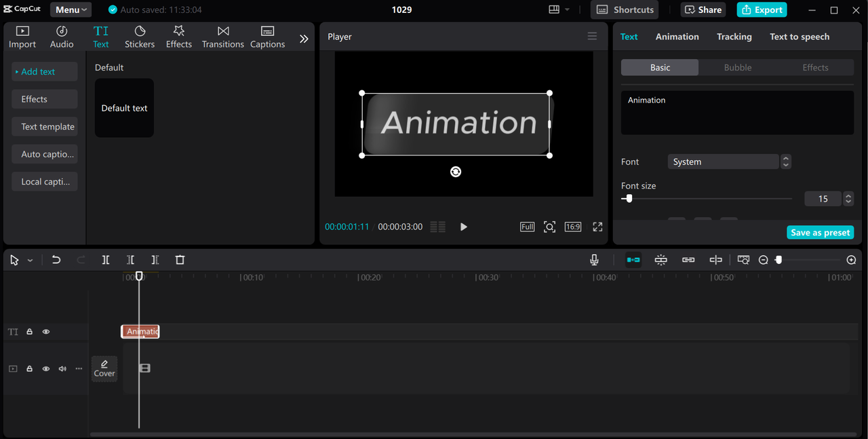Click the timeline zoom-out minus icon
Viewport: 868px width, 439px height.
[x=764, y=260]
